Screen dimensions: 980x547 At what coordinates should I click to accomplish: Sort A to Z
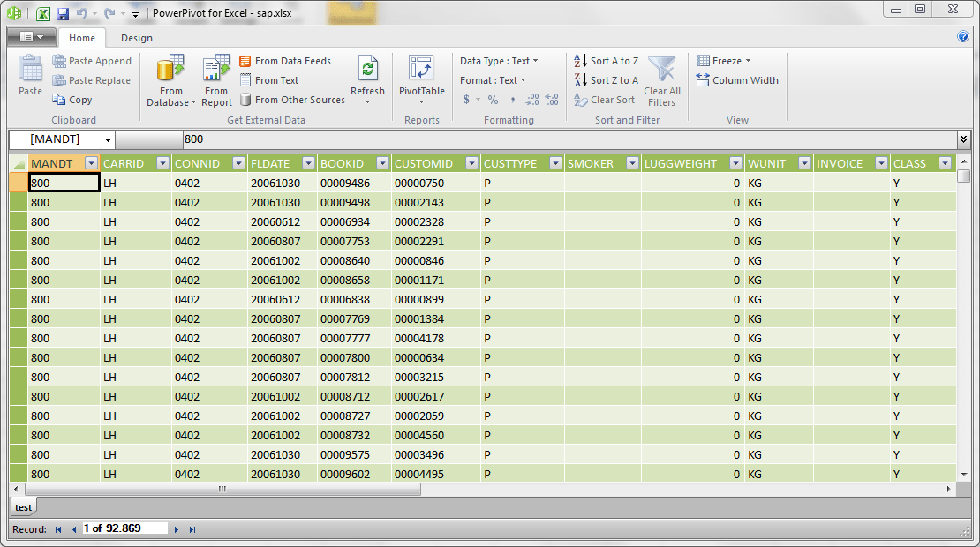pyautogui.click(x=607, y=61)
